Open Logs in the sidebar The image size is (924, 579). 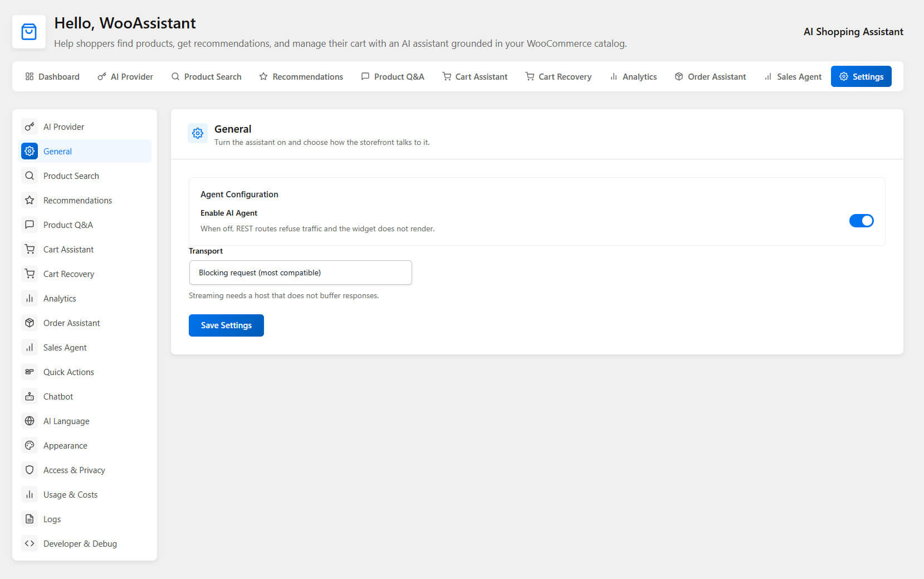[x=86, y=519]
